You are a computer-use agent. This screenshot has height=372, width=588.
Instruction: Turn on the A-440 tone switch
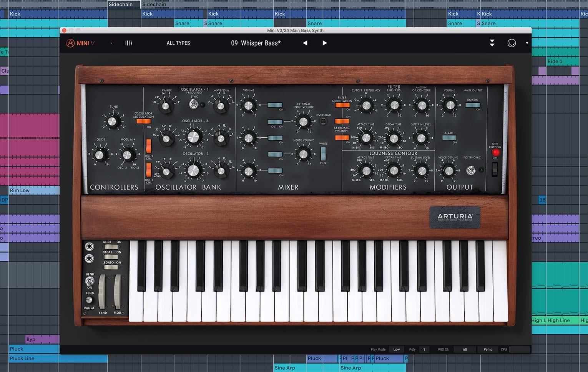449,138
